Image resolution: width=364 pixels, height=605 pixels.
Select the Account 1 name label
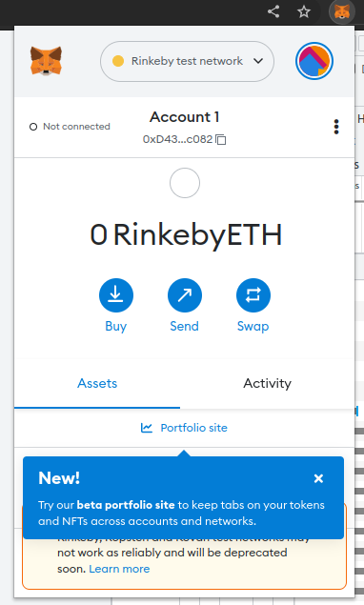185,117
